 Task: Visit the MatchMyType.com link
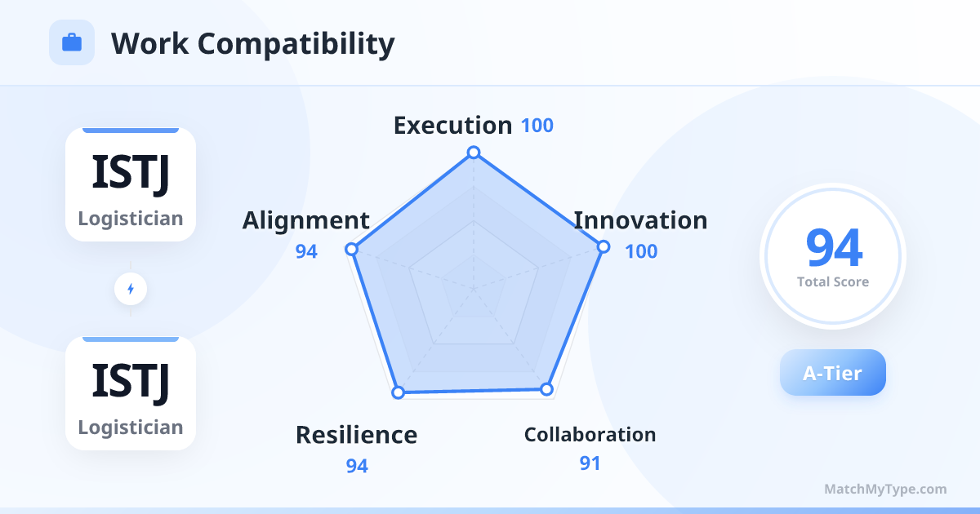885,489
